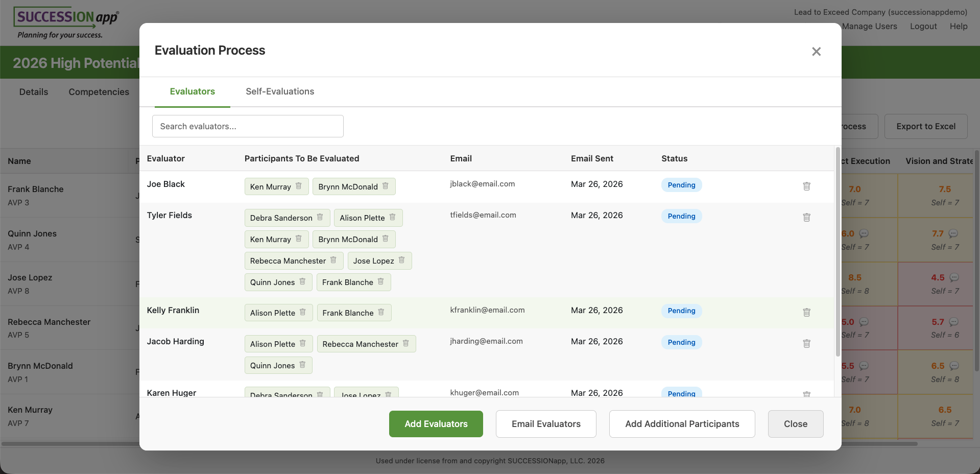This screenshot has width=980, height=474.
Task: Open the Help menu link
Action: click(959, 26)
